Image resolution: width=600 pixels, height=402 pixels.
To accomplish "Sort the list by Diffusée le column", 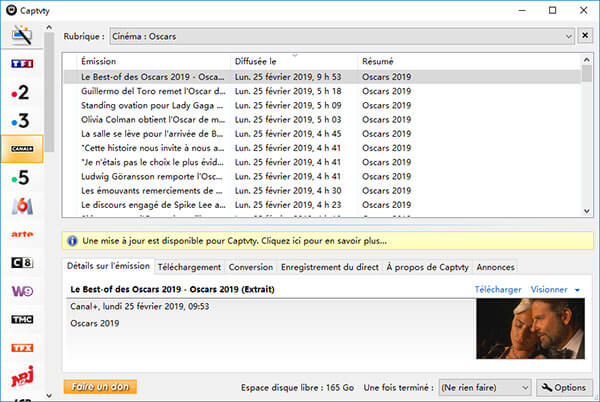I will 295,61.
